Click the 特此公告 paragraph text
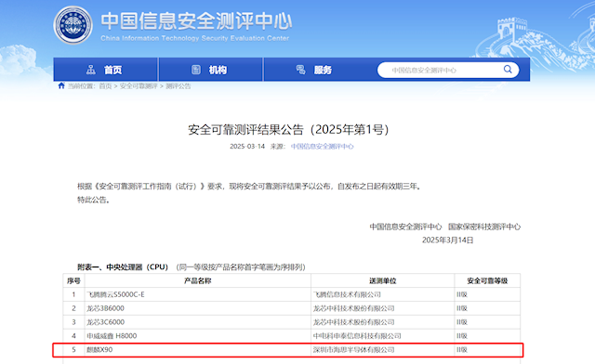Screen dimensions: 595x364 [x=93, y=200]
